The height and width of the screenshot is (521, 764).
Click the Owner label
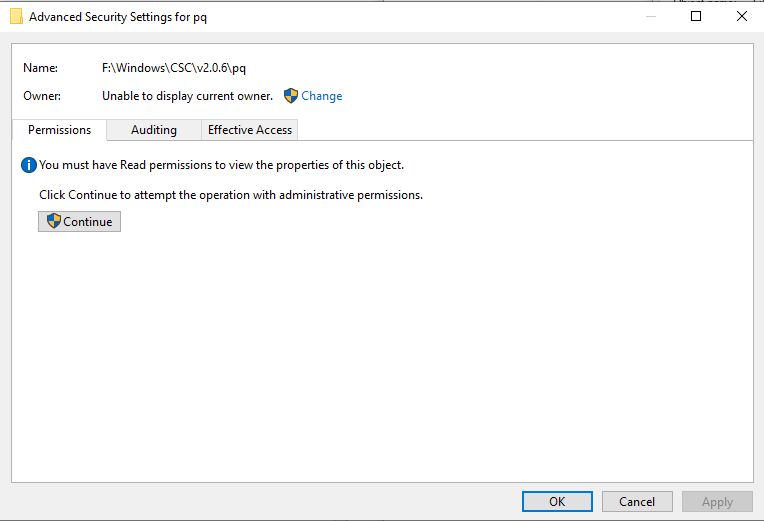(x=42, y=96)
